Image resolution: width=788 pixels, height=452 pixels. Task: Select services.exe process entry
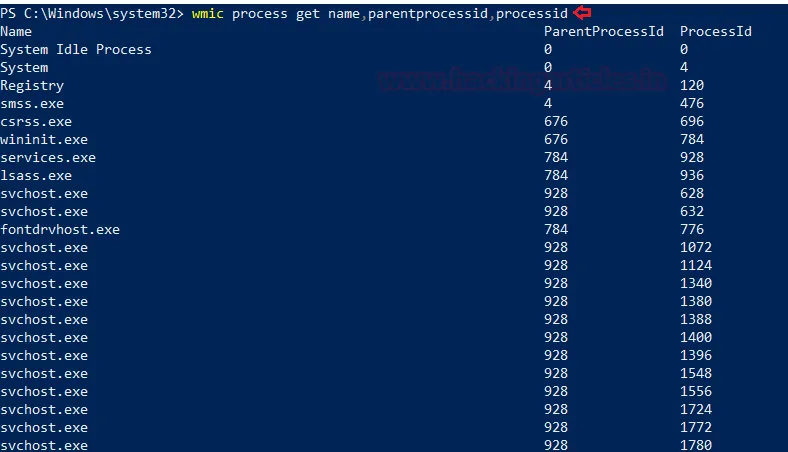(x=48, y=157)
